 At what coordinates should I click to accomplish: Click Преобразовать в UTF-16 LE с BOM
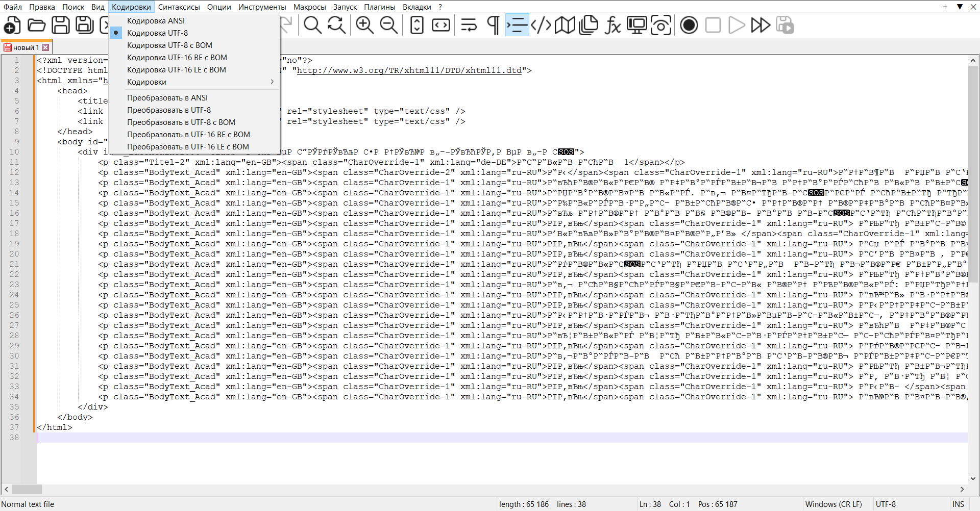[194, 146]
